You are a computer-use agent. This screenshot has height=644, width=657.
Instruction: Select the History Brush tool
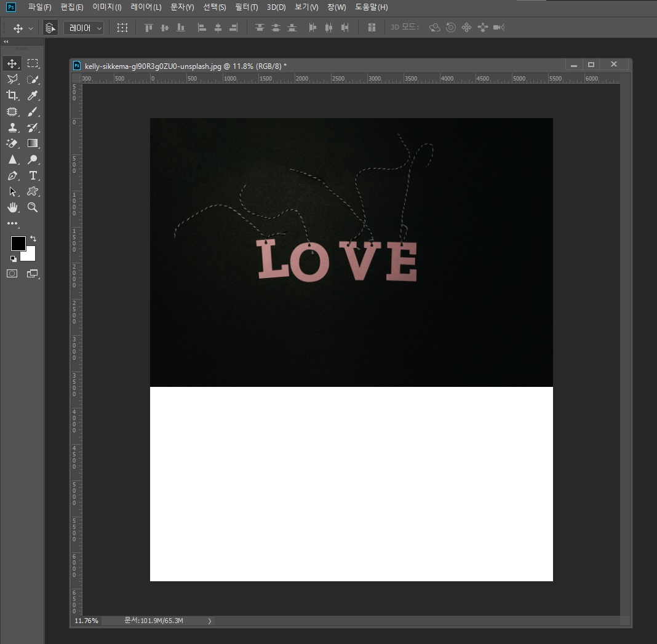(x=32, y=127)
